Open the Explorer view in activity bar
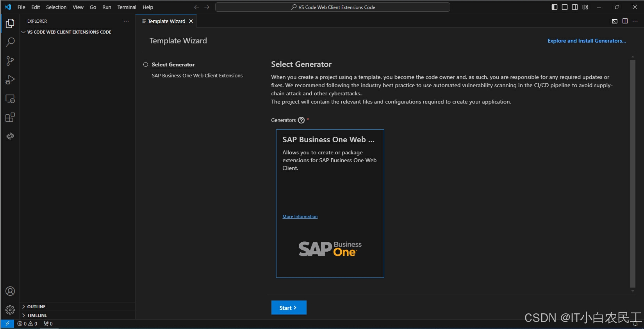The width and height of the screenshot is (644, 329). (10, 23)
